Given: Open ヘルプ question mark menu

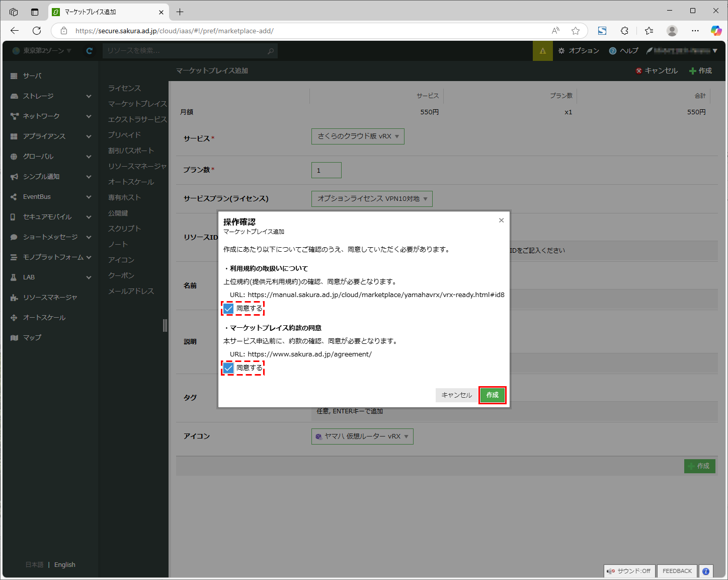Looking at the screenshot, I should 623,51.
